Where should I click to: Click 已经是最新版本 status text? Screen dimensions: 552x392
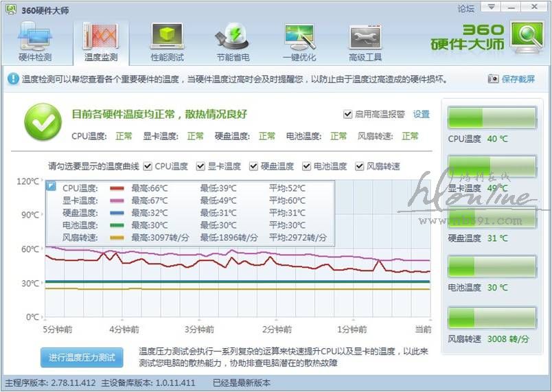click(242, 383)
